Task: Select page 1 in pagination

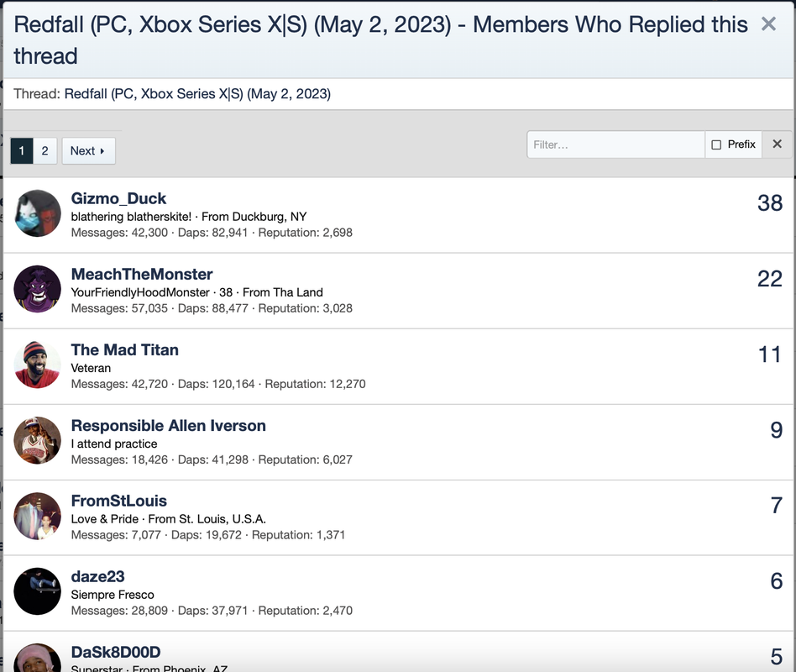Action: [x=22, y=151]
